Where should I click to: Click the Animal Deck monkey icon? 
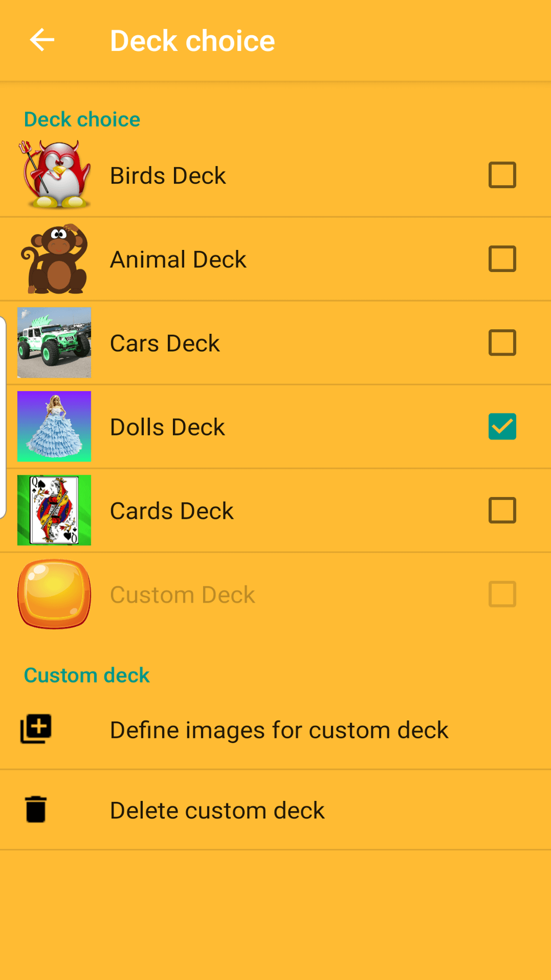tap(55, 259)
